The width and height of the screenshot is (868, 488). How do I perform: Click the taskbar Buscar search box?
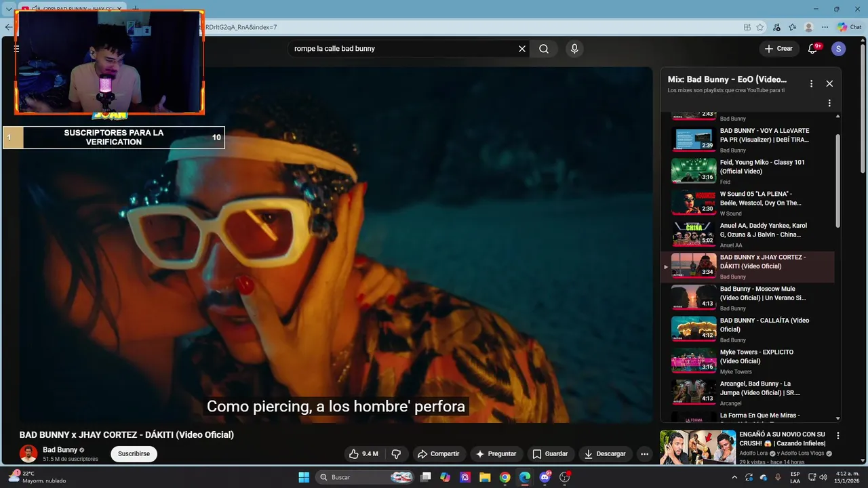pyautogui.click(x=366, y=477)
